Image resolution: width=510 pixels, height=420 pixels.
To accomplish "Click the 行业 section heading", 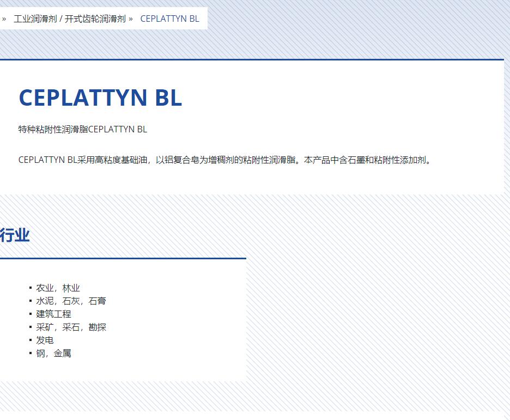I will point(15,235).
